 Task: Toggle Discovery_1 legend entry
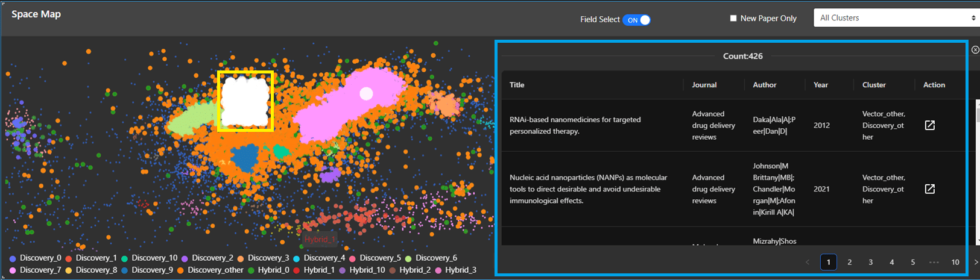pyautogui.click(x=91, y=258)
